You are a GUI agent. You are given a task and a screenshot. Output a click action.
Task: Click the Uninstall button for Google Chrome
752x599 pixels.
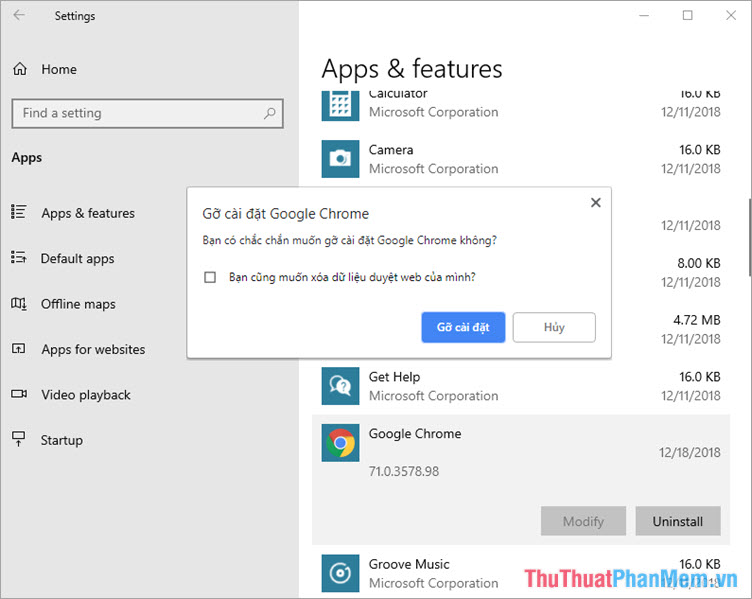click(x=678, y=521)
